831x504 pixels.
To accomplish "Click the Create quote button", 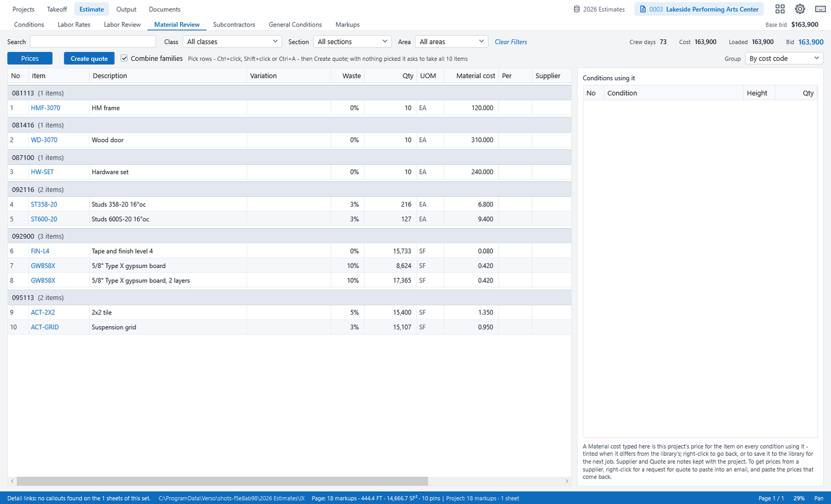I will [x=89, y=58].
